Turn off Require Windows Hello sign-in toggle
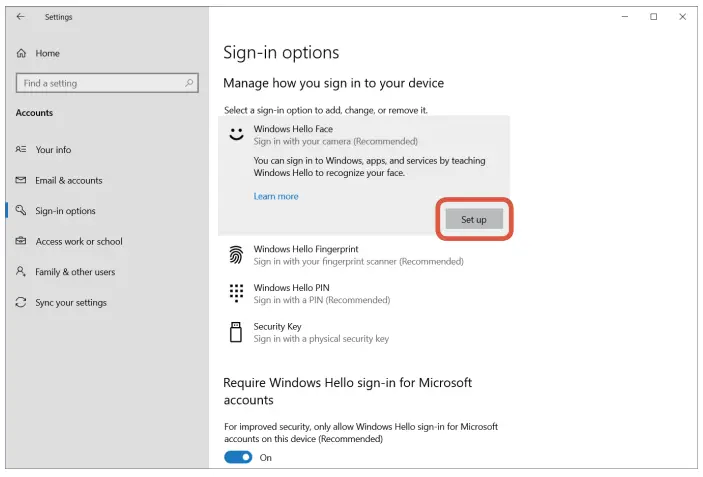The image size is (703, 477). pos(238,457)
